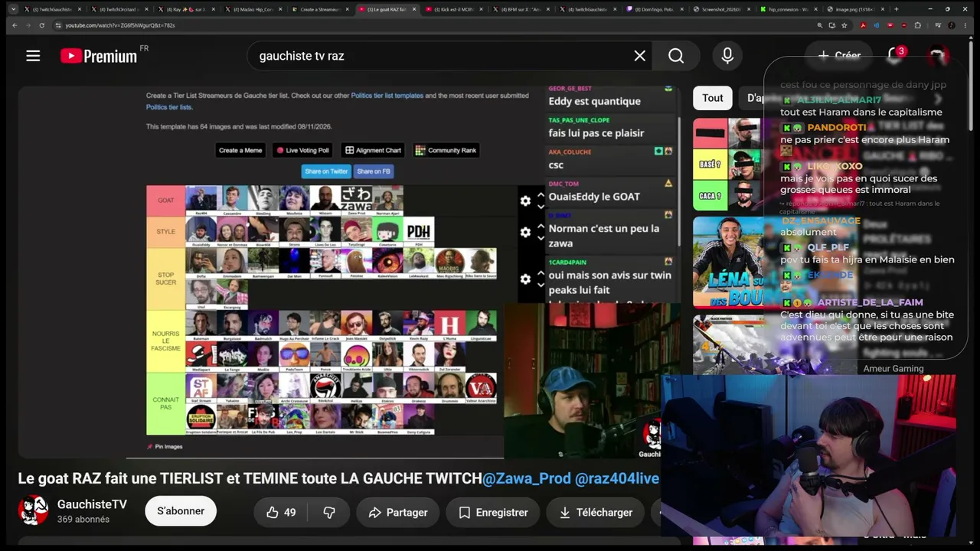This screenshot has width=980, height=551.
Task: Reload the current page
Action: (x=41, y=25)
